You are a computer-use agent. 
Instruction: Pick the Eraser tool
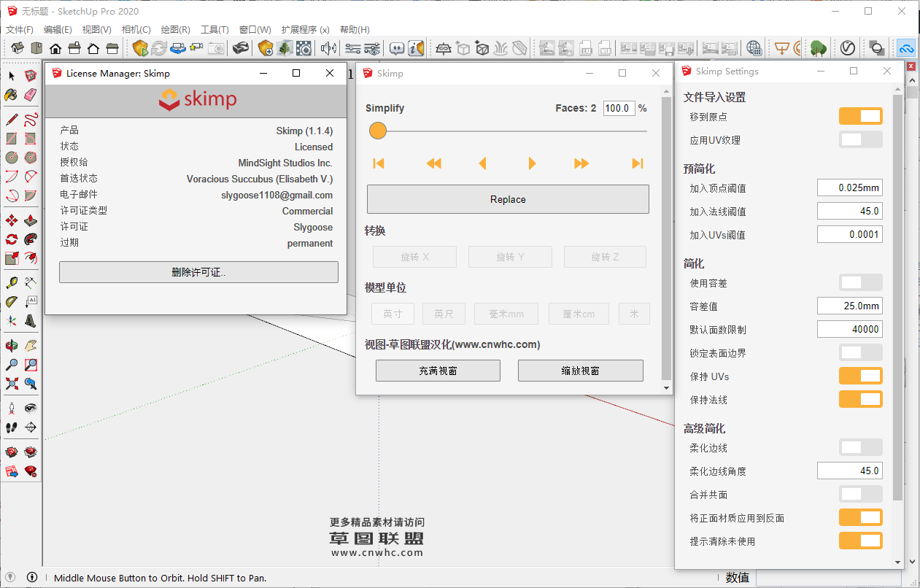[x=30, y=95]
